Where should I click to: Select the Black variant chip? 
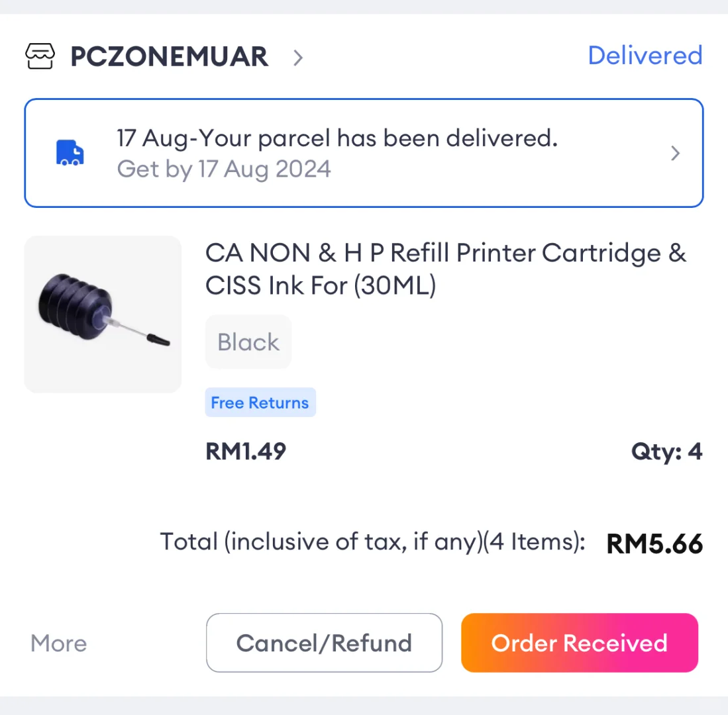(248, 342)
